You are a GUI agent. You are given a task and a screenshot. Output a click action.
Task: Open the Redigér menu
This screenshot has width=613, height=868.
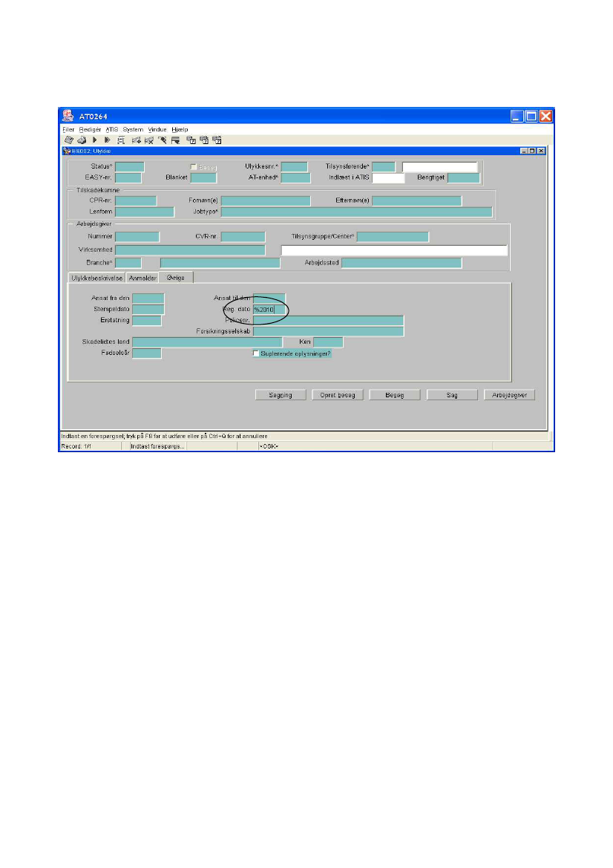[x=91, y=129]
